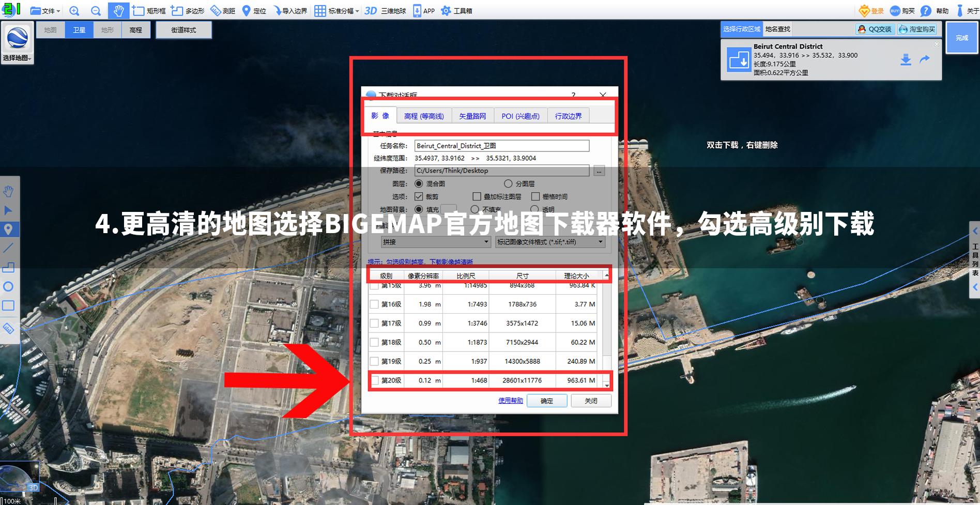Open the image format dropdown showing tif files
The image size is (980, 505).
pos(601,241)
